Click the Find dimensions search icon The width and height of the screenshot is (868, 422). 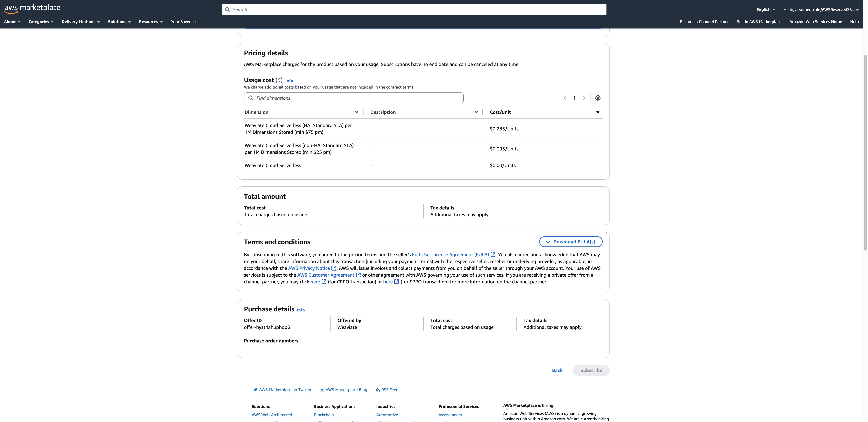[x=251, y=98]
